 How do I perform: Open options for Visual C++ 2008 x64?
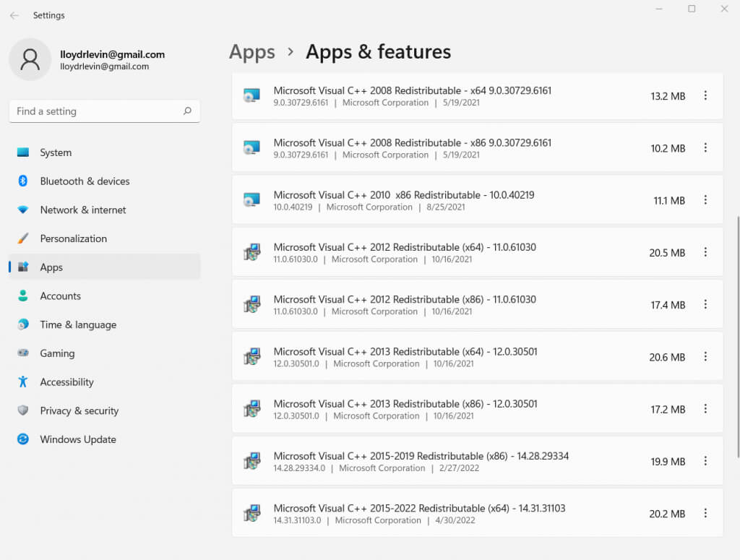click(705, 96)
